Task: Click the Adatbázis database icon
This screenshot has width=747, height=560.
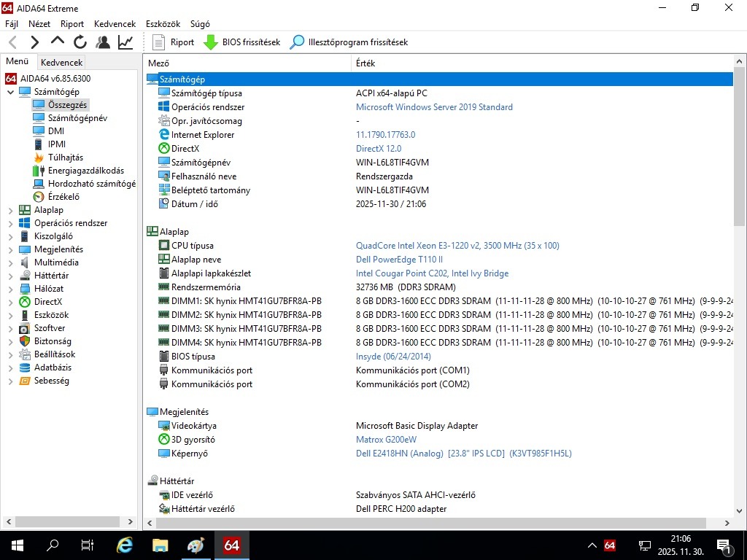Action: [25, 367]
